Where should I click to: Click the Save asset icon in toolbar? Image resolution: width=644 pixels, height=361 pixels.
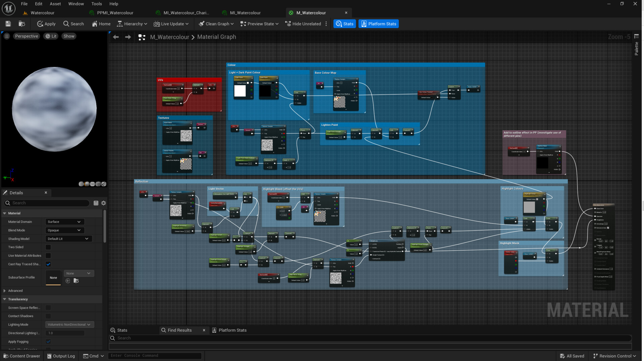click(8, 24)
